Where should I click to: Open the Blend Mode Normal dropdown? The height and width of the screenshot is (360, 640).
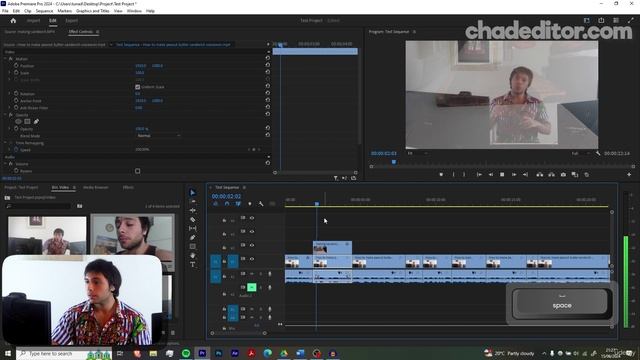158,136
